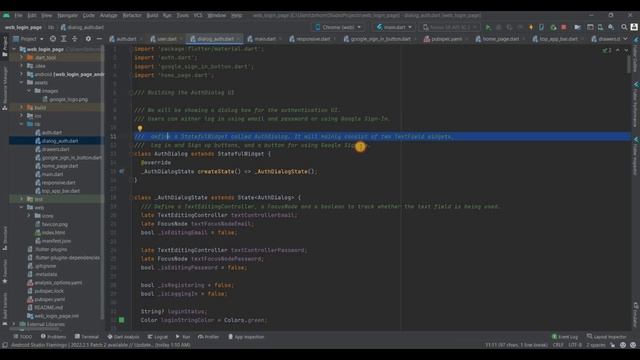Expand the android folder
Viewport: 640px width, 360px height.
point(22,74)
